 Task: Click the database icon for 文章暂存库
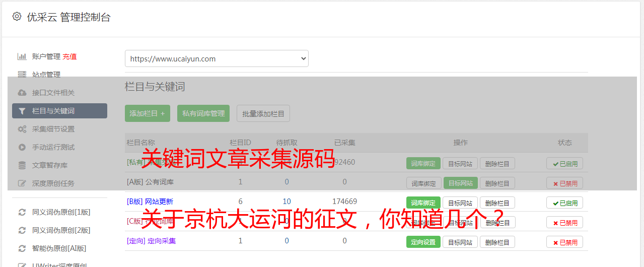22,165
